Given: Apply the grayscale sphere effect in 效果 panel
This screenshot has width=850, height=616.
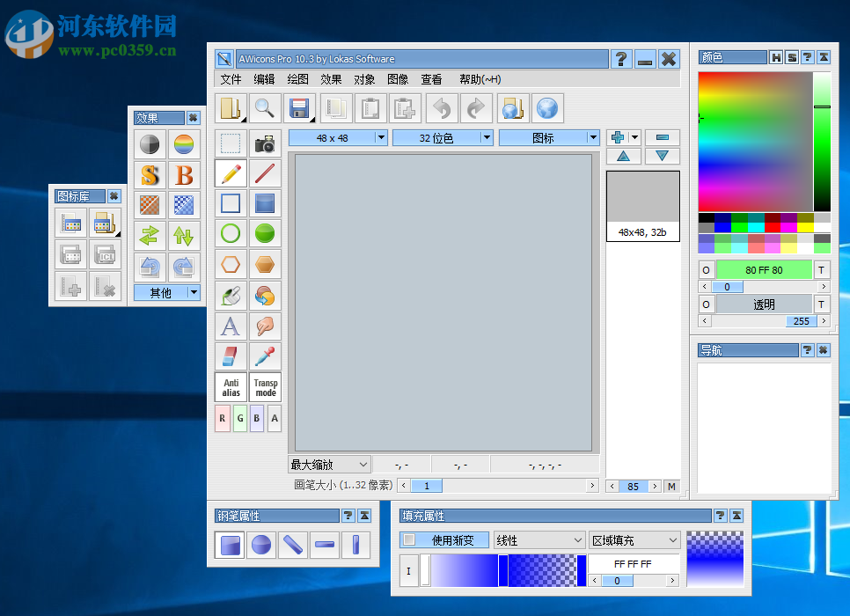Looking at the screenshot, I should pos(149,143).
